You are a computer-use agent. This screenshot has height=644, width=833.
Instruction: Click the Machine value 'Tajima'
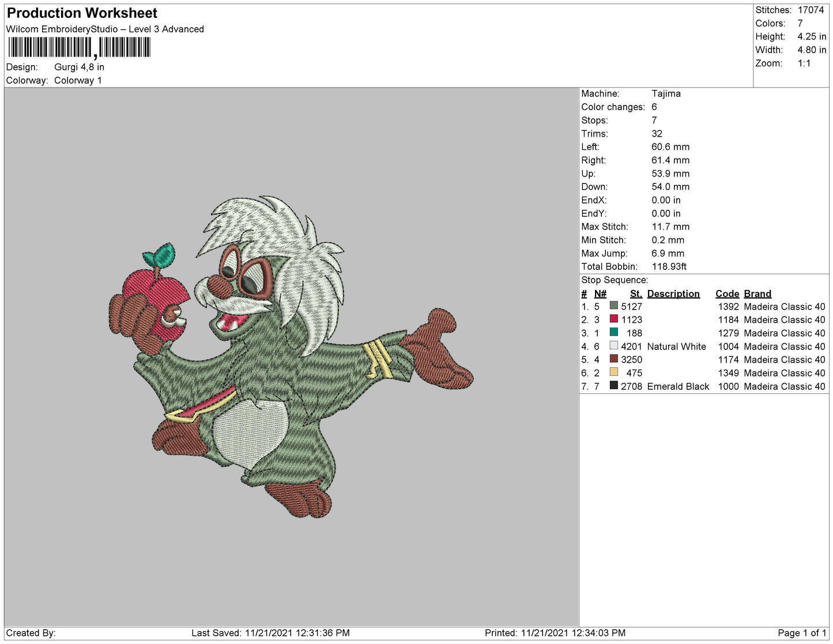[666, 93]
